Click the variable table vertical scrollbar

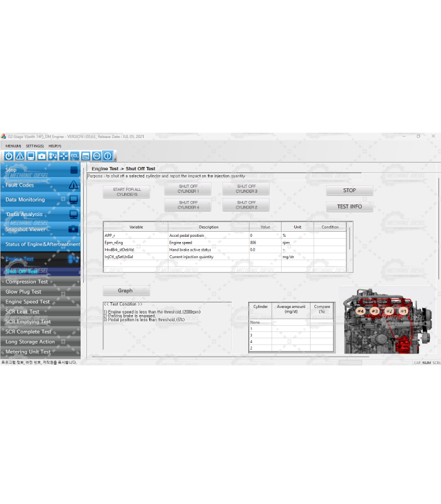pos(350,239)
